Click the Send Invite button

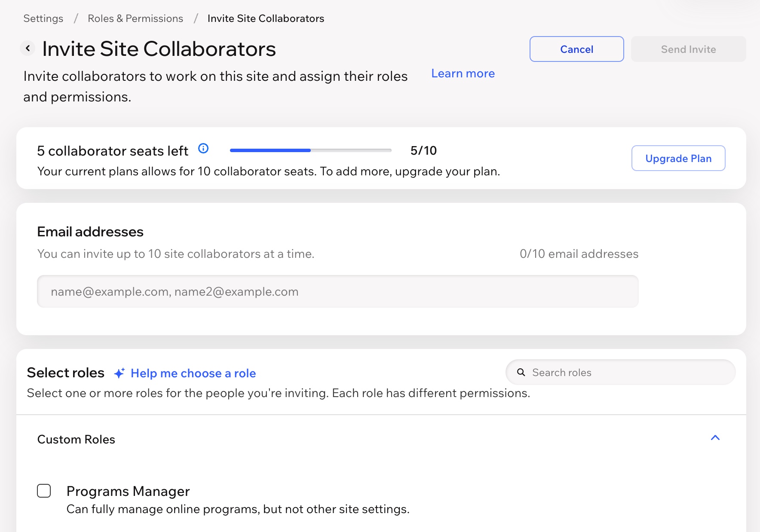(x=688, y=49)
